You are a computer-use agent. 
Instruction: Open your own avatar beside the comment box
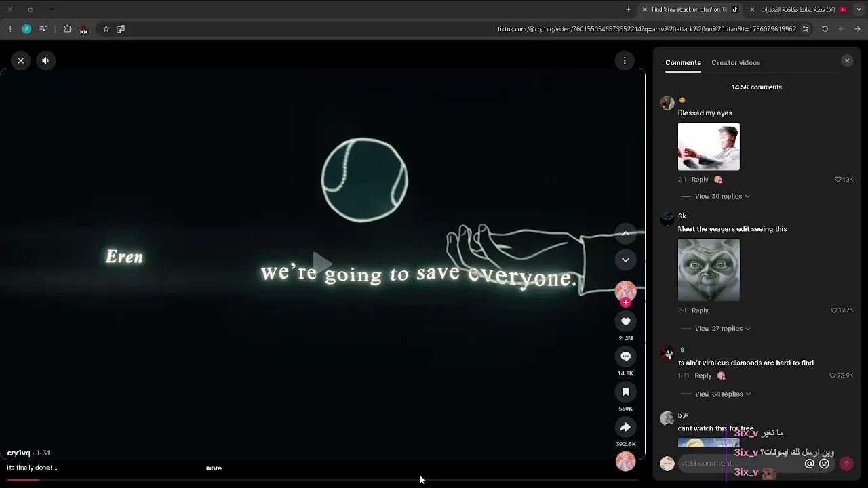[667, 464]
